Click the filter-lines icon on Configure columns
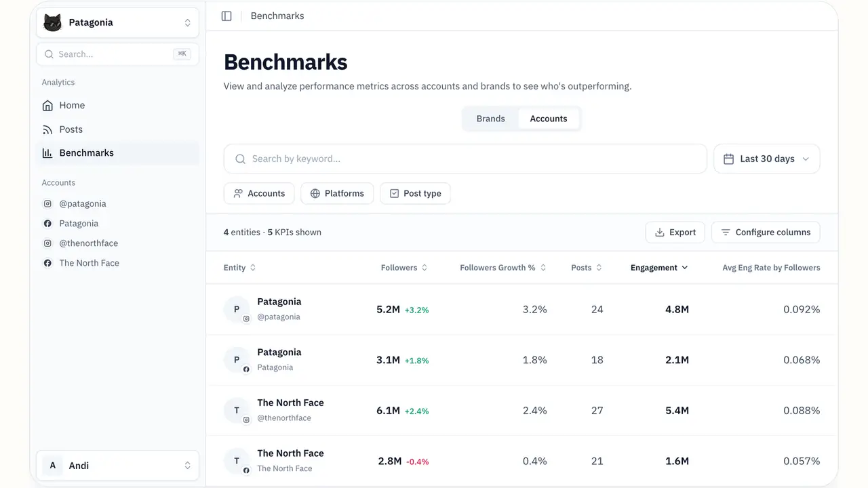The image size is (868, 488). click(726, 232)
